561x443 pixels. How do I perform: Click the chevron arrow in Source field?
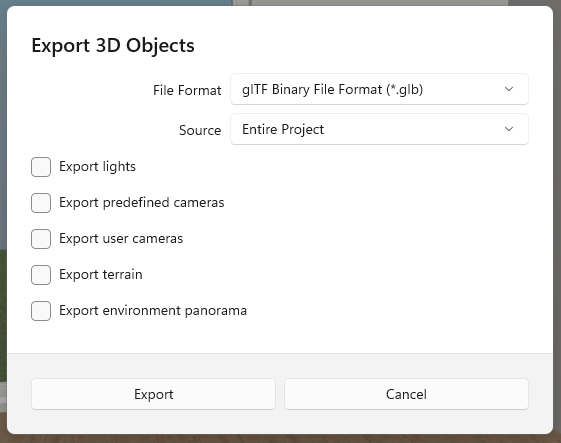[509, 129]
